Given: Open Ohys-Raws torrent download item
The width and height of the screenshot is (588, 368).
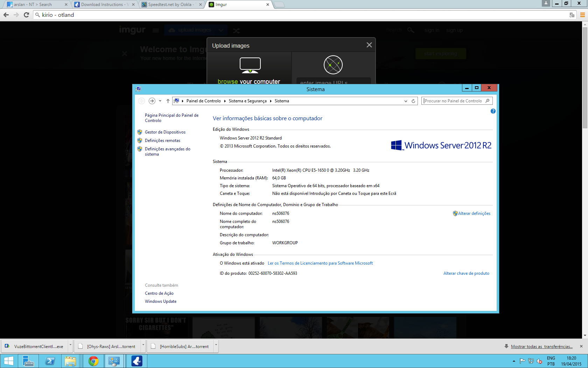Looking at the screenshot, I should coord(108,346).
